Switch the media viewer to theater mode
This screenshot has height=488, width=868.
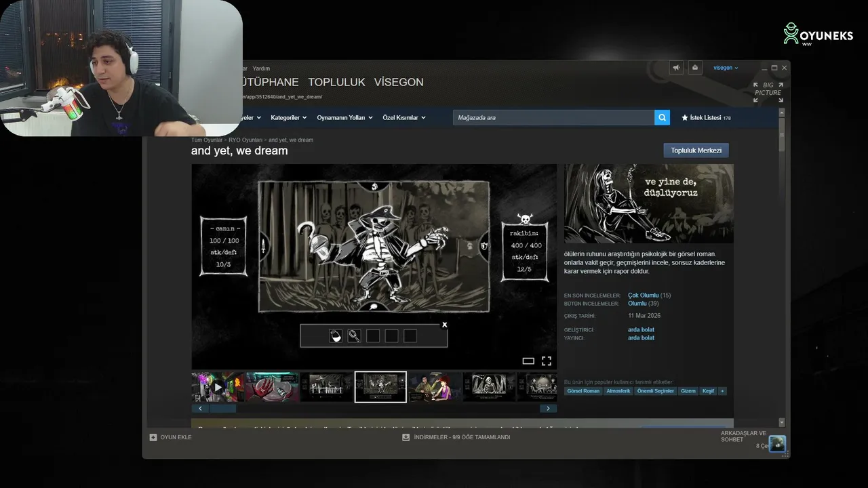[x=528, y=361]
